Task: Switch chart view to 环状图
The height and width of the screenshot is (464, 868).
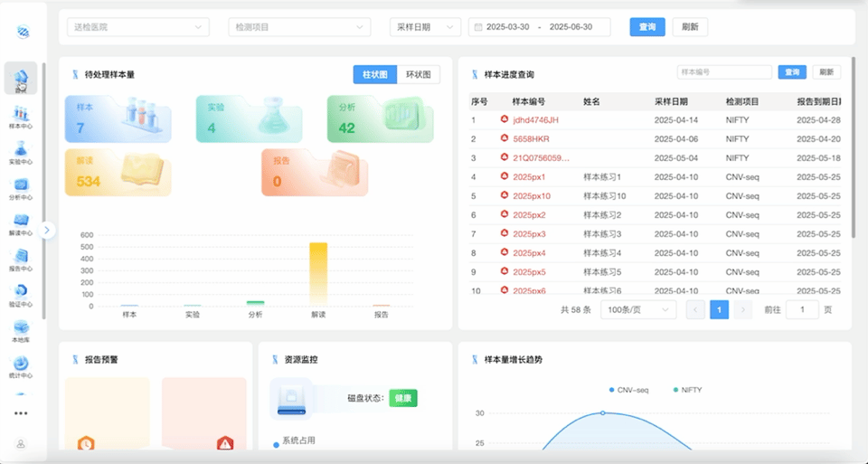Action: (418, 74)
